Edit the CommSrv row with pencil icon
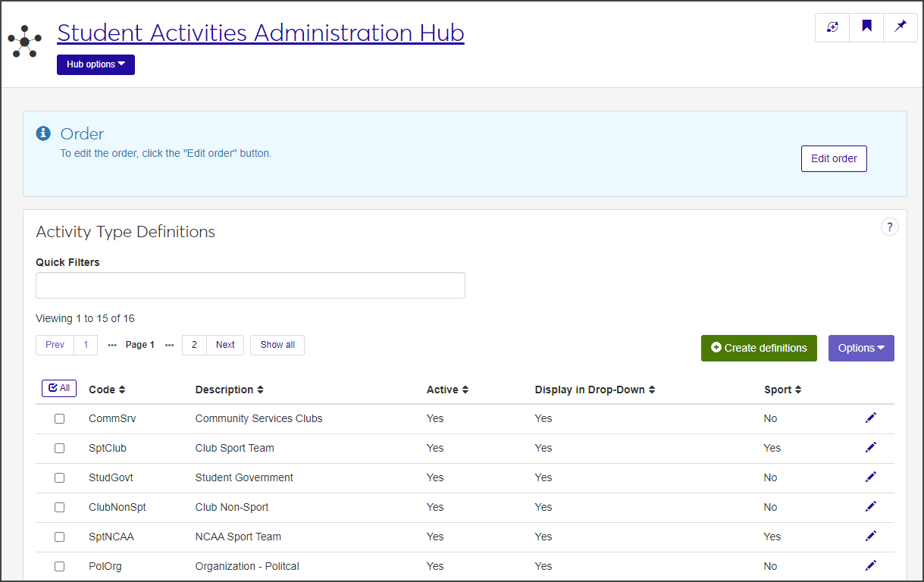Screen dimensions: 924x582 (x=870, y=418)
